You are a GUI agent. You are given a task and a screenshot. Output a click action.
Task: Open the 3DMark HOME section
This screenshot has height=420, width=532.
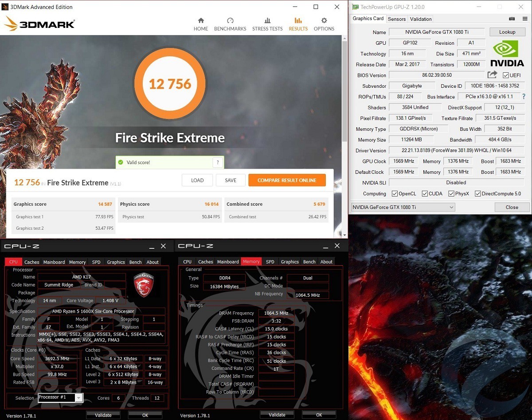(x=201, y=24)
